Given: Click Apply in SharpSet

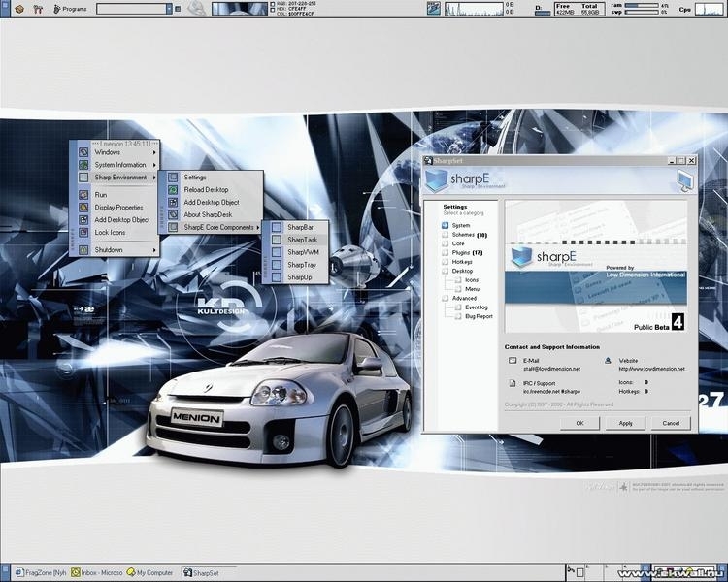Looking at the screenshot, I should point(625,423).
